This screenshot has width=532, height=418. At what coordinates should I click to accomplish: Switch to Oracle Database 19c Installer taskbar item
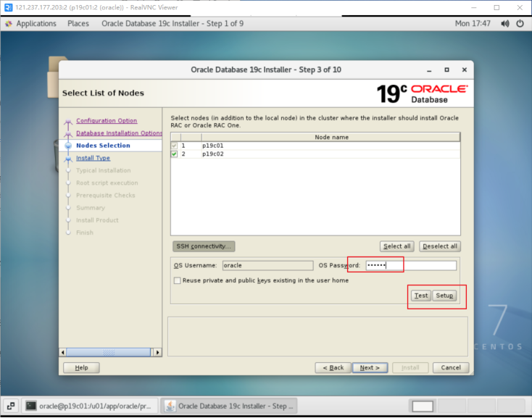pyautogui.click(x=229, y=406)
